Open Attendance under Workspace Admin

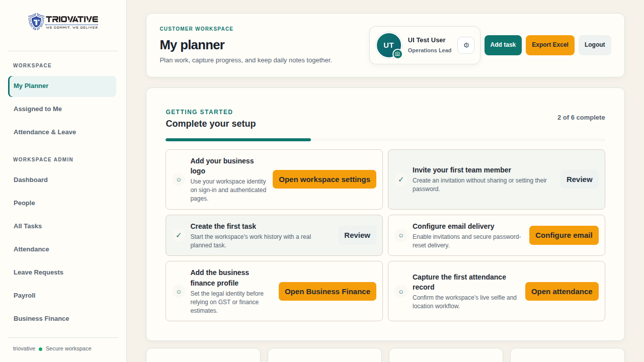[x=62, y=249]
